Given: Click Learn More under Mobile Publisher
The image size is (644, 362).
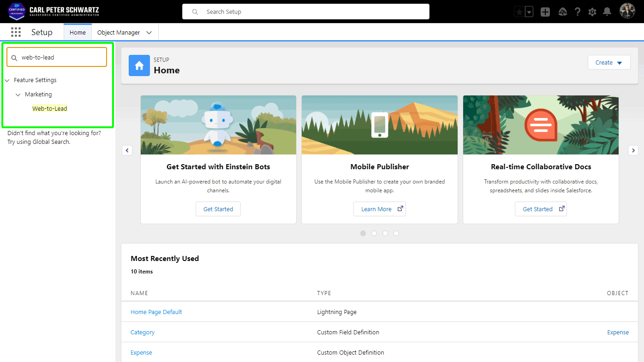Looking at the screenshot, I should click(x=380, y=209).
